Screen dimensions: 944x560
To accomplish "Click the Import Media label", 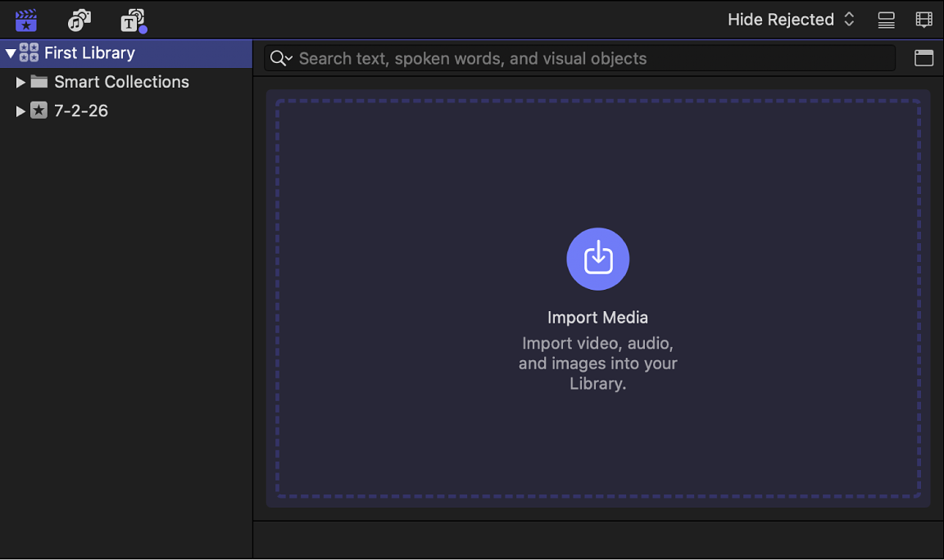I will tap(598, 318).
